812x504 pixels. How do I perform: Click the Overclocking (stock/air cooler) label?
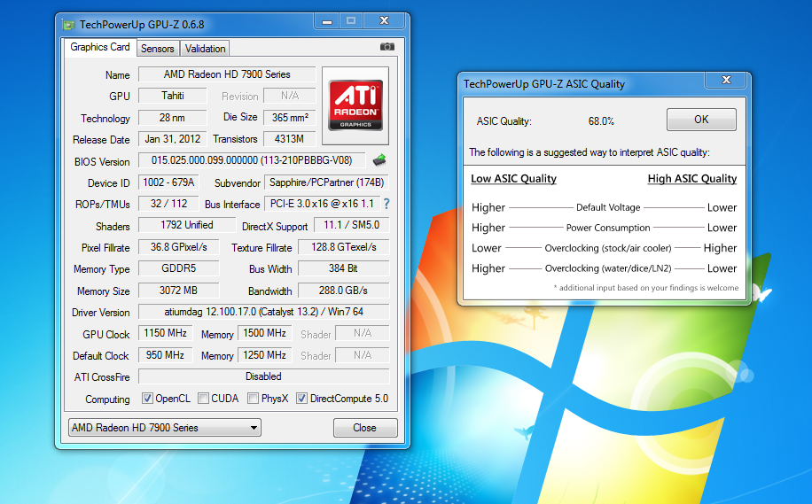point(607,248)
